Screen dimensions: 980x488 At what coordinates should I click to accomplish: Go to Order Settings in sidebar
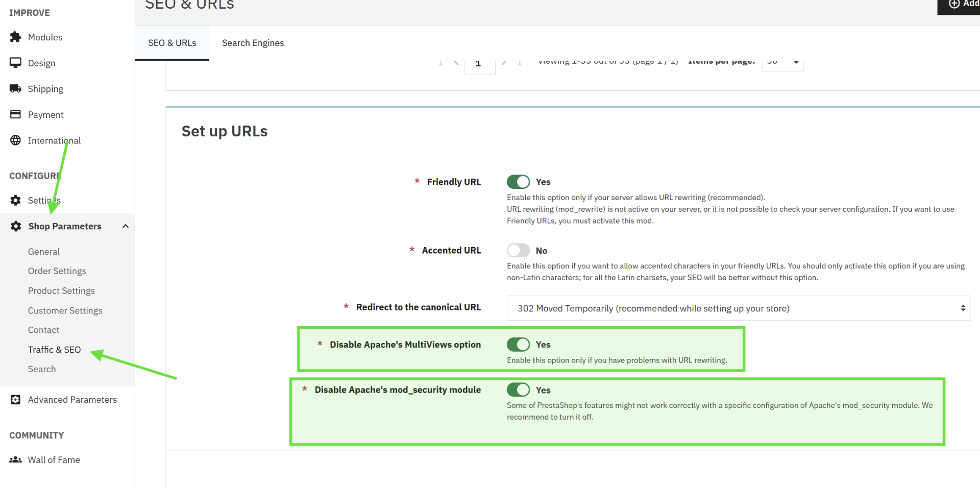coord(57,271)
